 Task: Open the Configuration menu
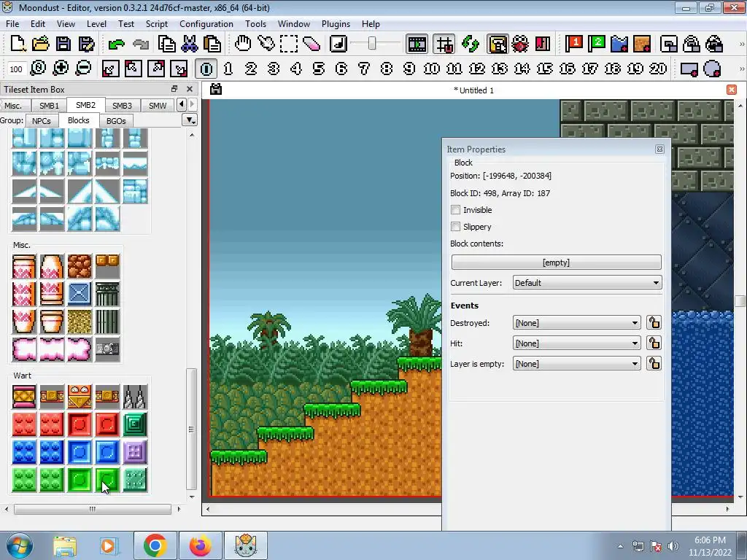coord(206,24)
